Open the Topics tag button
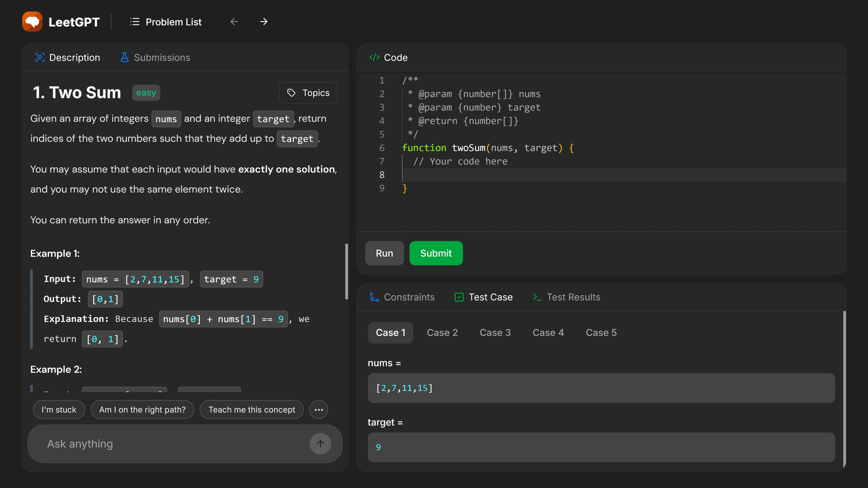This screenshot has width=868, height=488. pyautogui.click(x=308, y=93)
